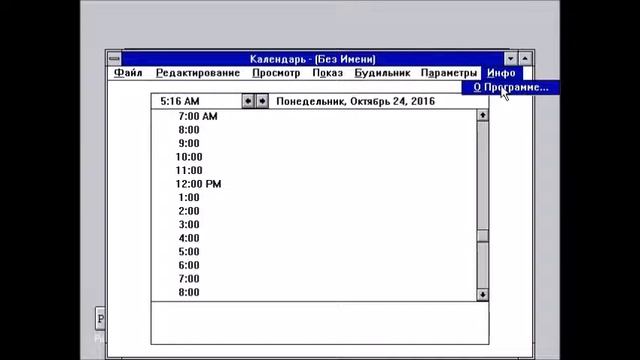Select the evening 7:00 time slot above the last 8:00 row
Viewport: 640px width, 360px height.
point(314,279)
